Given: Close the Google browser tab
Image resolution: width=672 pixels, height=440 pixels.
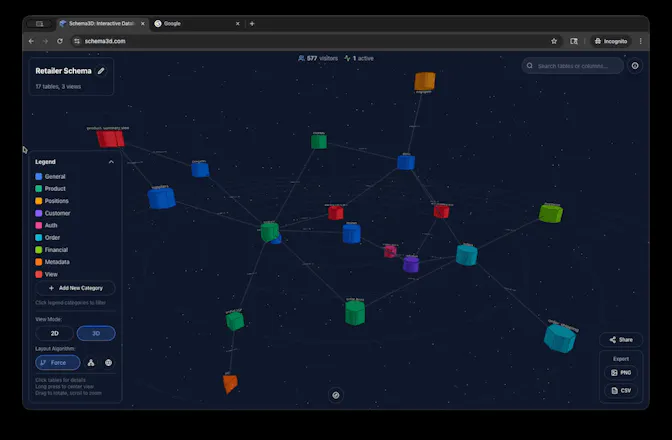Looking at the screenshot, I should click(237, 24).
